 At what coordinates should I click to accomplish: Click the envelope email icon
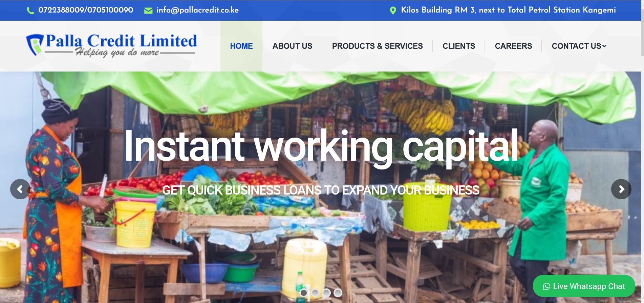pos(148,11)
